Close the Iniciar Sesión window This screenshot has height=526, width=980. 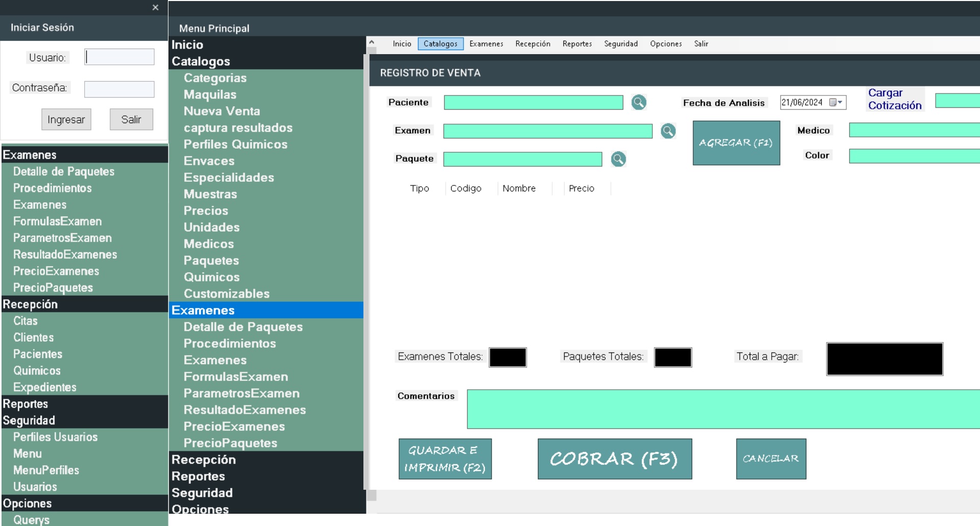156,8
